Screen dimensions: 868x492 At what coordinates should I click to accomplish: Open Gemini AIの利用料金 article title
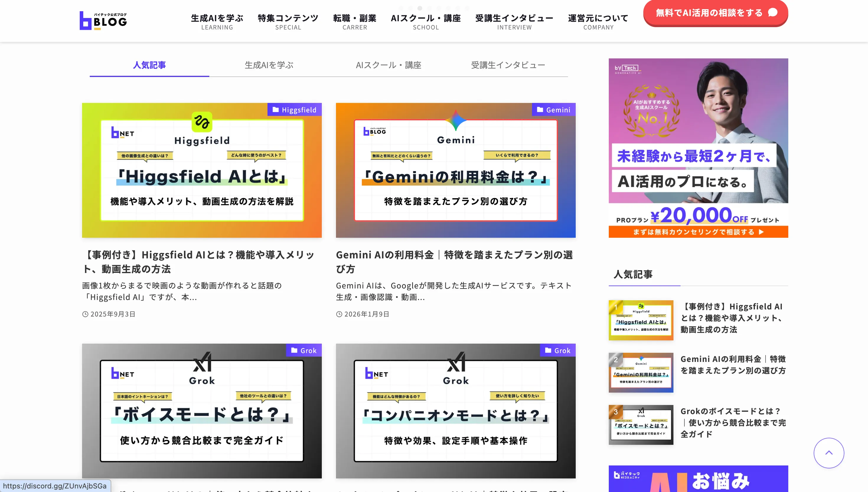454,262
